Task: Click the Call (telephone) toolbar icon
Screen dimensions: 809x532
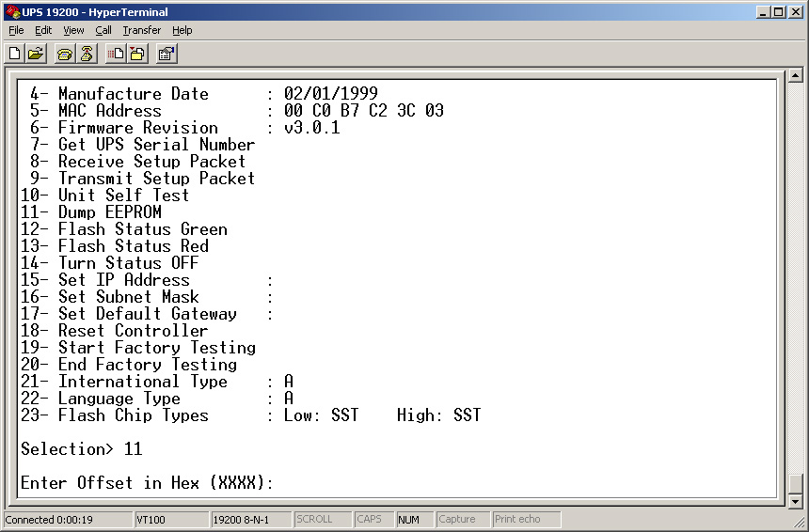Action: coord(65,54)
